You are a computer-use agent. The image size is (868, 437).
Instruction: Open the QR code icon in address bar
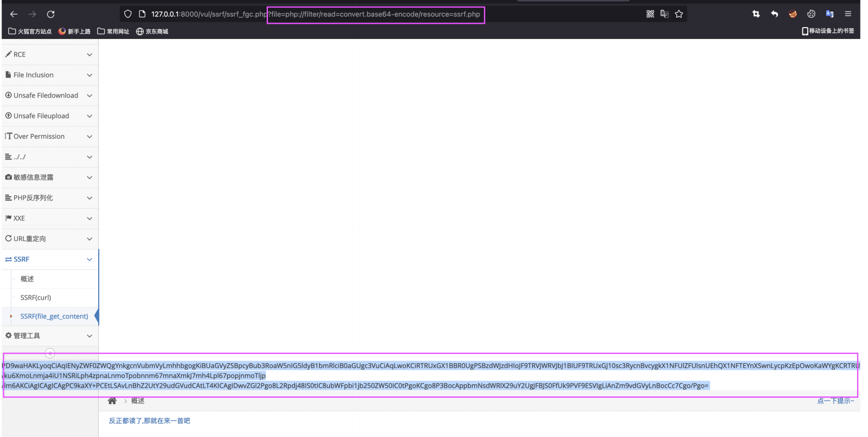coord(650,14)
